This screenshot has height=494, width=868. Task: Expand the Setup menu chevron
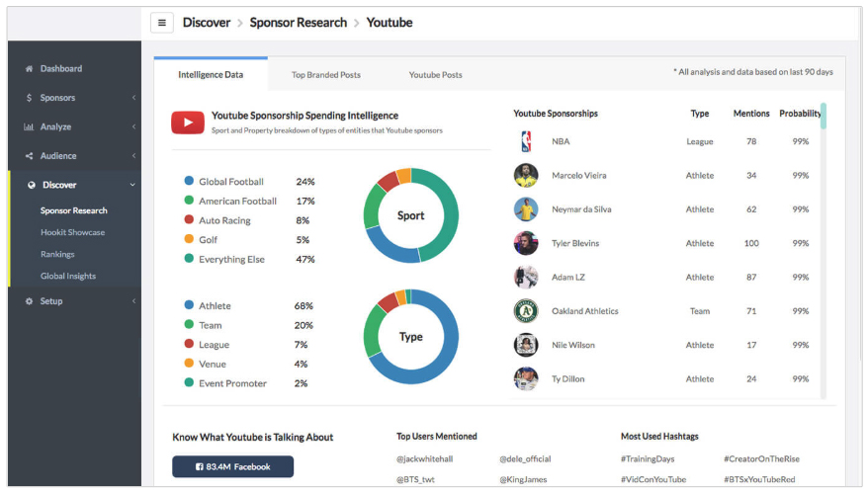(133, 301)
